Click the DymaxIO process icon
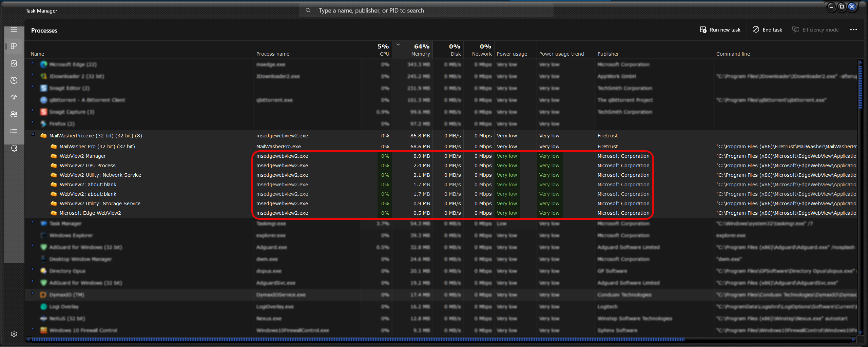Viewport: 868px width, 347px height. pos(43,295)
